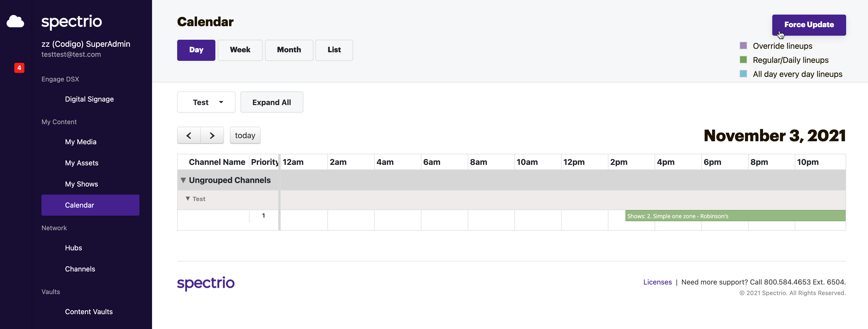Open the Test channel dropdown
868x329 pixels.
[206, 102]
